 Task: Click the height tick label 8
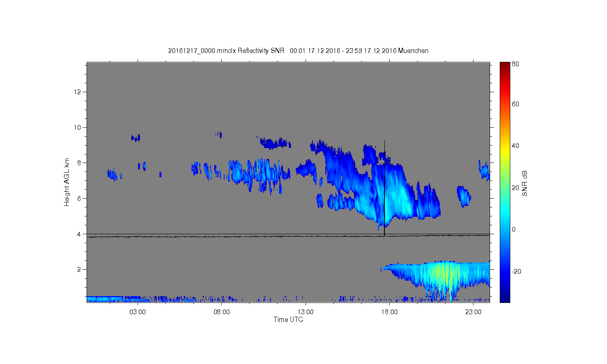pos(80,163)
